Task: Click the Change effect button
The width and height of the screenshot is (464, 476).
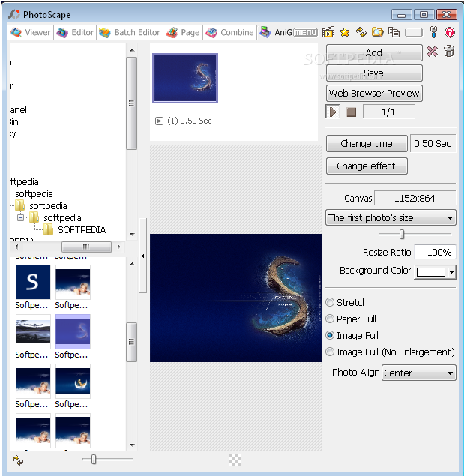Action: click(x=367, y=166)
